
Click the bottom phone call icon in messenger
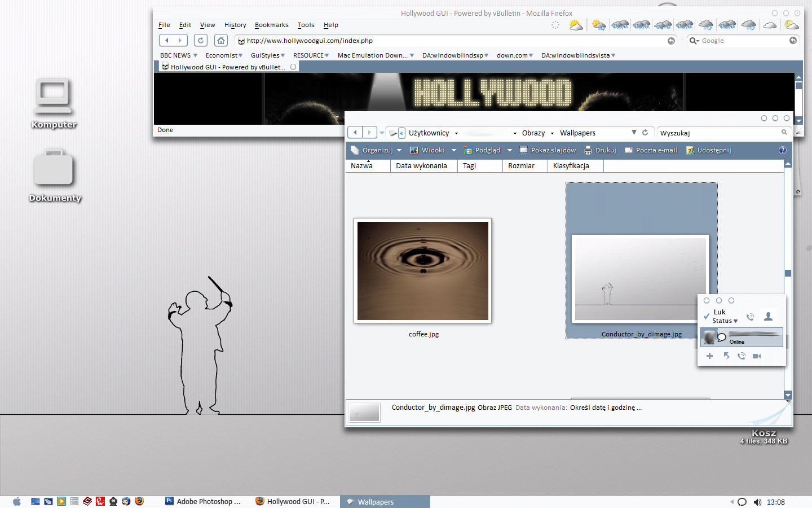tap(742, 356)
